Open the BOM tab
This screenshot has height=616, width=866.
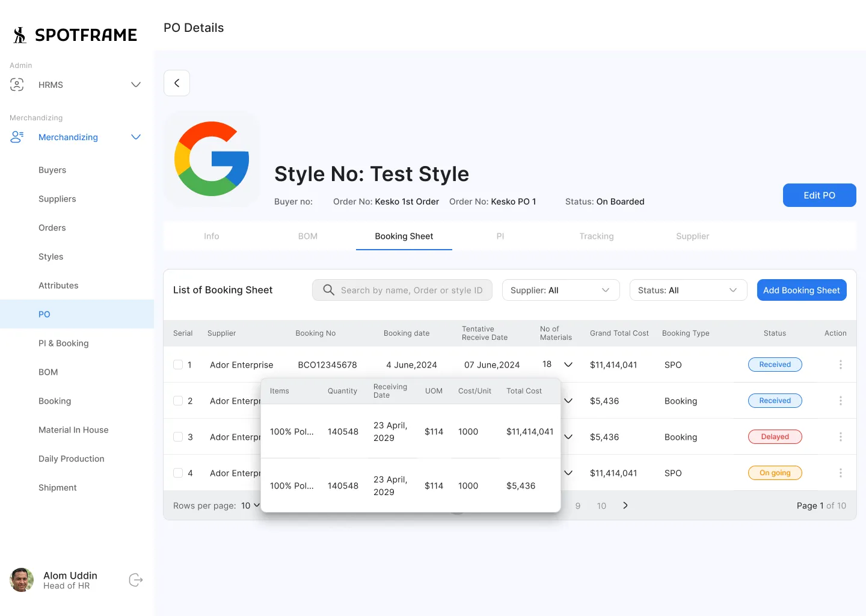click(307, 236)
